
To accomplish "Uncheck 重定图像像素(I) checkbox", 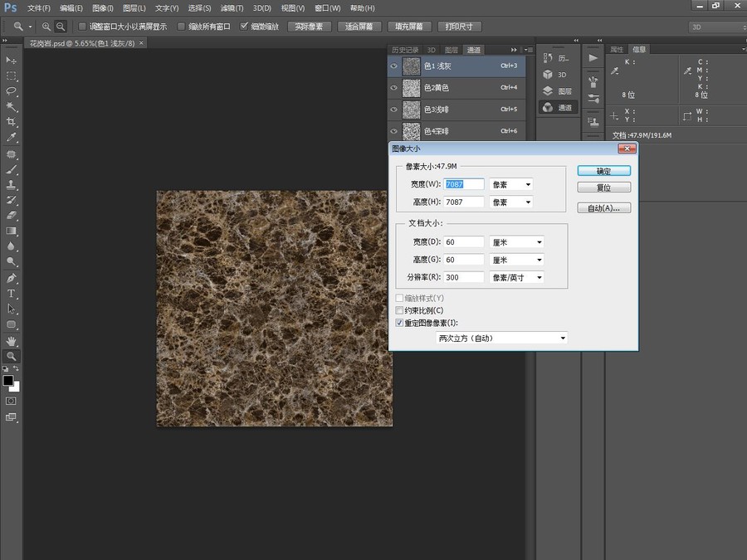I will click(x=399, y=323).
